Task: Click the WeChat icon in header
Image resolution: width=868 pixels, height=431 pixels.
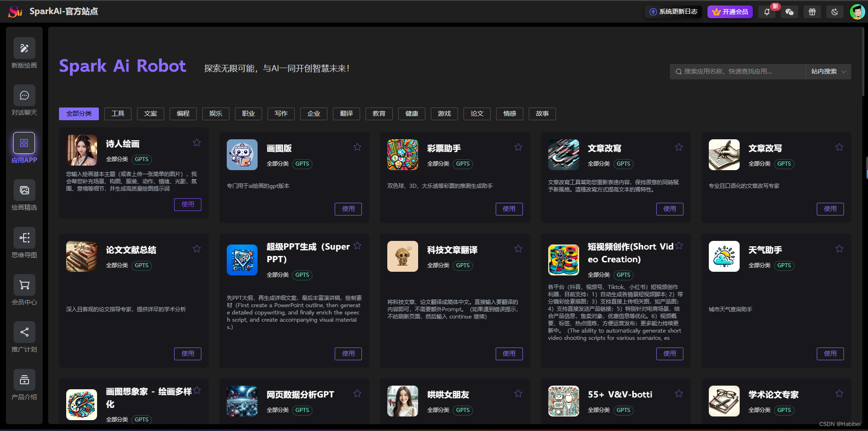Action: (x=790, y=12)
